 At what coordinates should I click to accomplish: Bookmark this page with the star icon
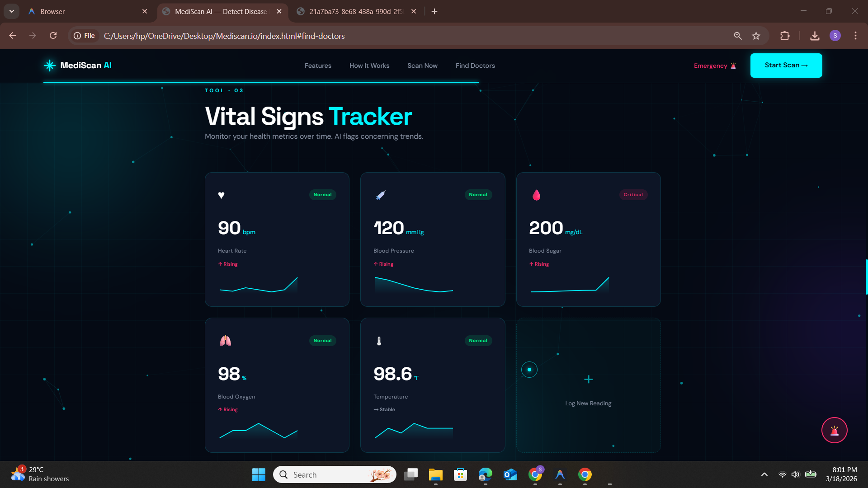click(x=756, y=36)
